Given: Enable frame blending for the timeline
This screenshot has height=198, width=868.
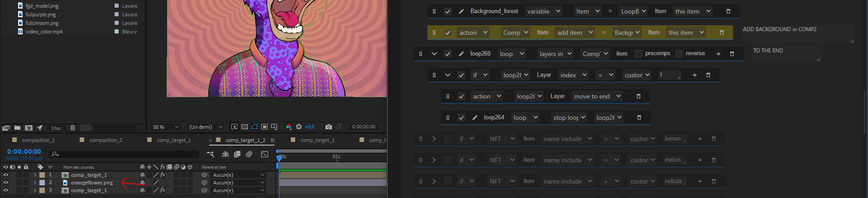Looking at the screenshot, I should pos(237,154).
